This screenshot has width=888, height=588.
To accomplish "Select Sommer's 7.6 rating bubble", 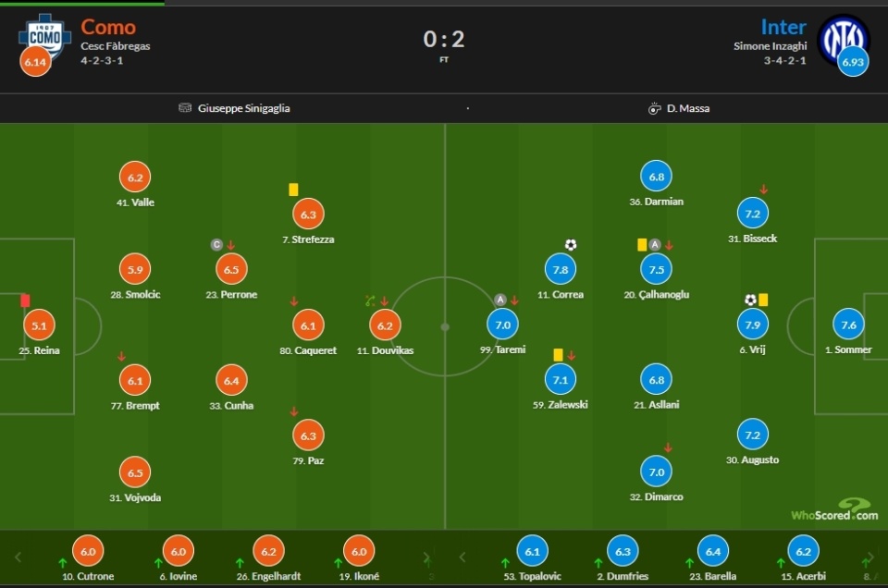I will pos(848,325).
